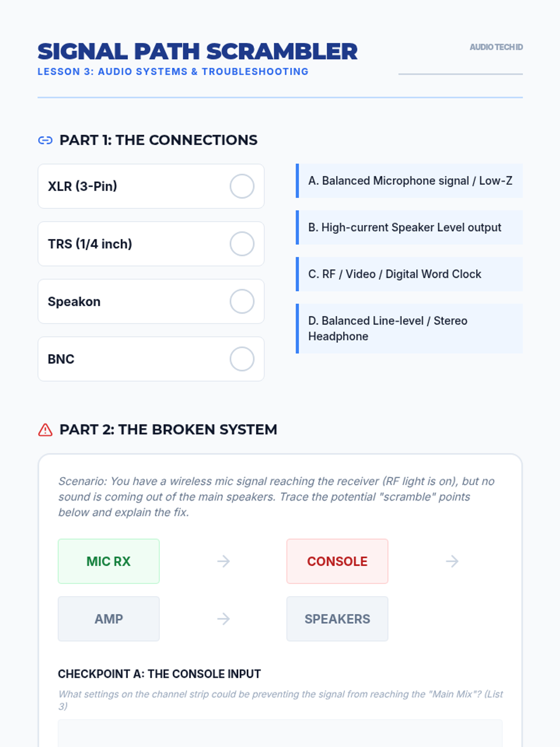Click the red CONSOLE signal block
Image resolution: width=560 pixels, height=747 pixels.
tap(337, 561)
